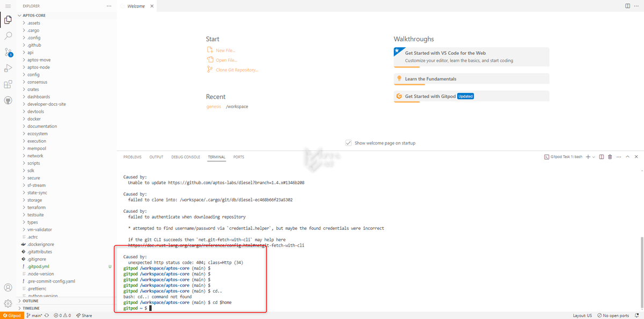Switch to the PROBLEMS tab
This screenshot has height=319, width=644.
[x=133, y=157]
